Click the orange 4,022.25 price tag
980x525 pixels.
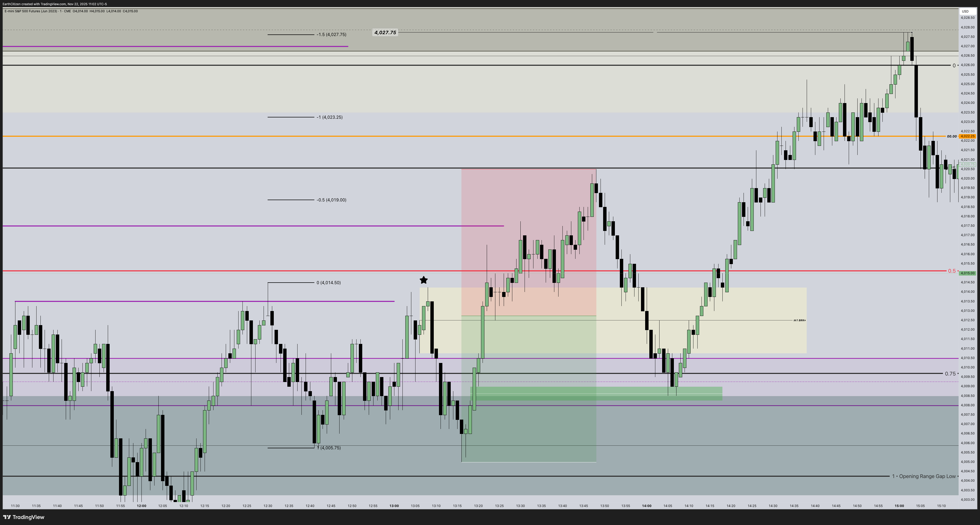click(x=967, y=136)
